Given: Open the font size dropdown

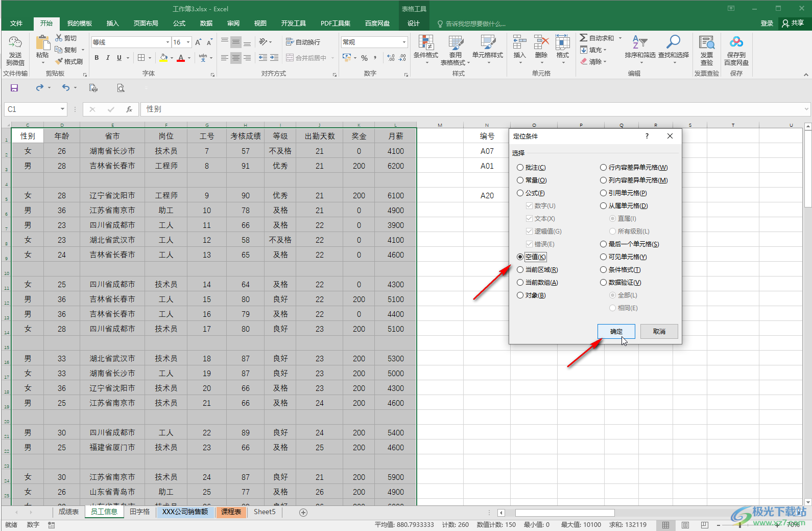Looking at the screenshot, I should pyautogui.click(x=188, y=42).
